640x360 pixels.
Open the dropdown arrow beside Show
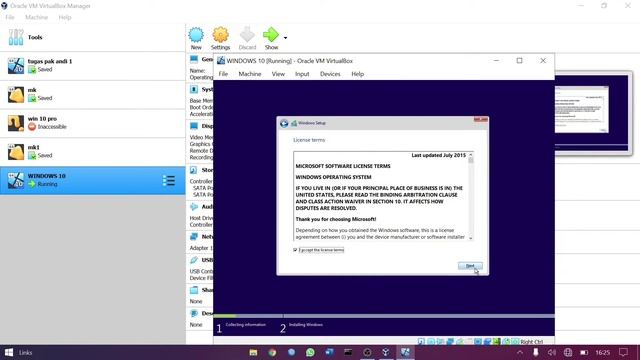(x=285, y=38)
